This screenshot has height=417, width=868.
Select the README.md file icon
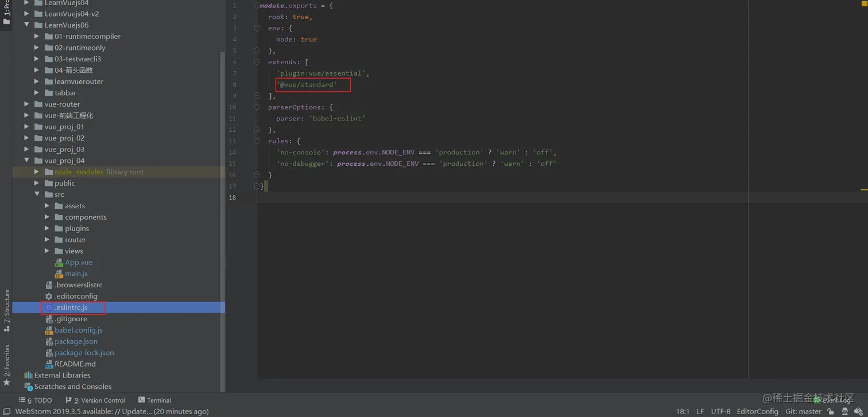[x=49, y=364]
